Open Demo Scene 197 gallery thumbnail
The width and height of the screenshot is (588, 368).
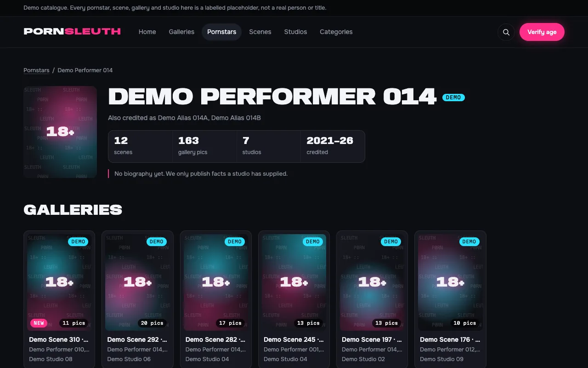tap(372, 282)
